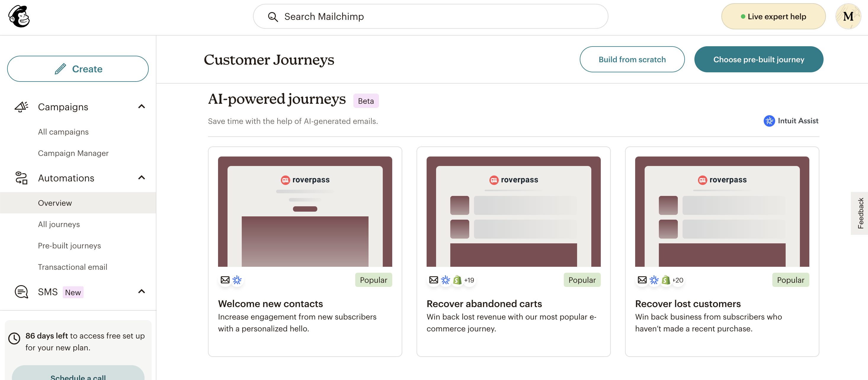Click the Customer Journeys heading
The width and height of the screenshot is (868, 380).
(269, 60)
